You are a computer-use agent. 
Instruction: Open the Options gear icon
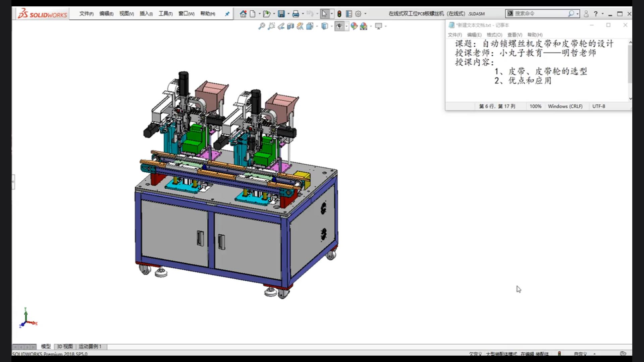click(358, 14)
